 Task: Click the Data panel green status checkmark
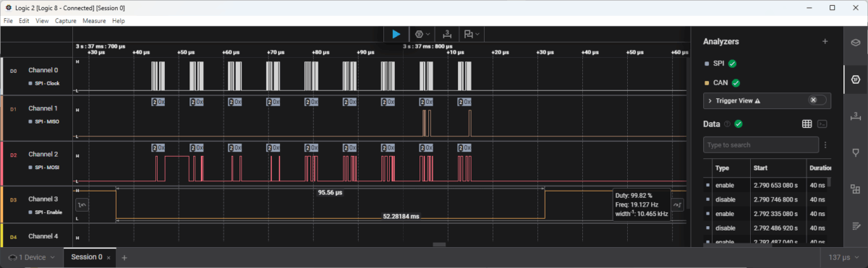pyautogui.click(x=739, y=124)
